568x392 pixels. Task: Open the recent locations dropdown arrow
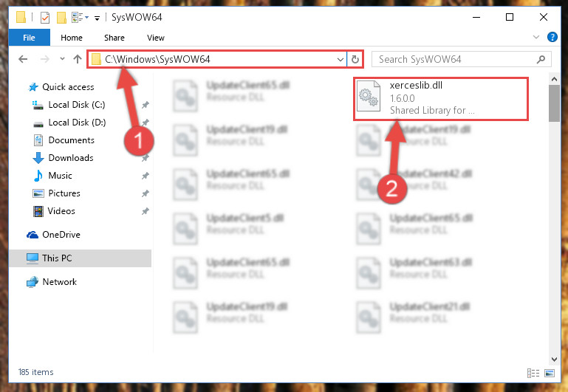point(62,58)
